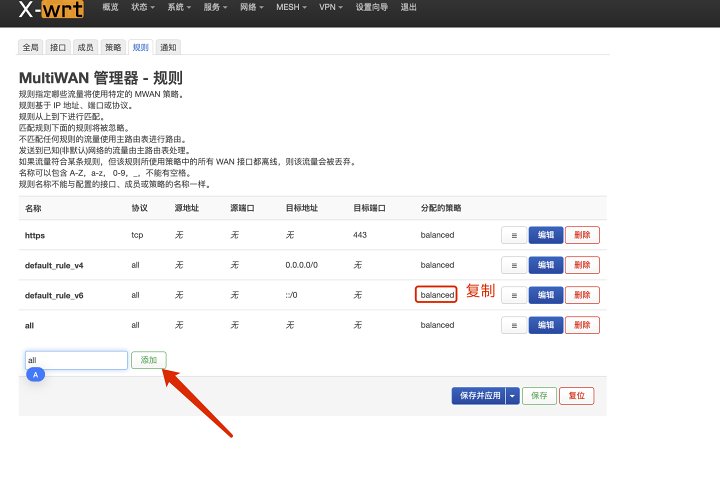The width and height of the screenshot is (720, 481).
Task: Expand the 服务 dropdown menu
Action: pyautogui.click(x=215, y=7)
